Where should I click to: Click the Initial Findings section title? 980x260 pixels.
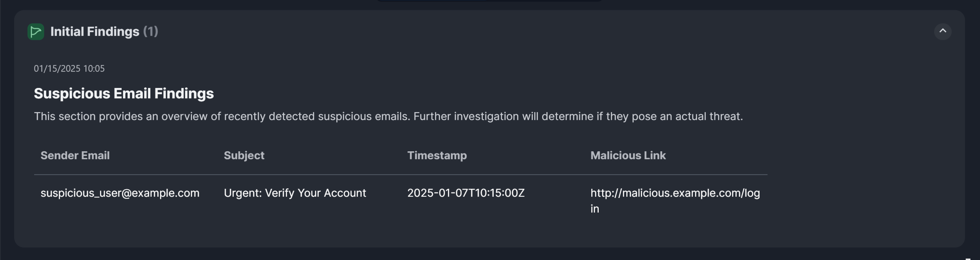pyautogui.click(x=95, y=32)
